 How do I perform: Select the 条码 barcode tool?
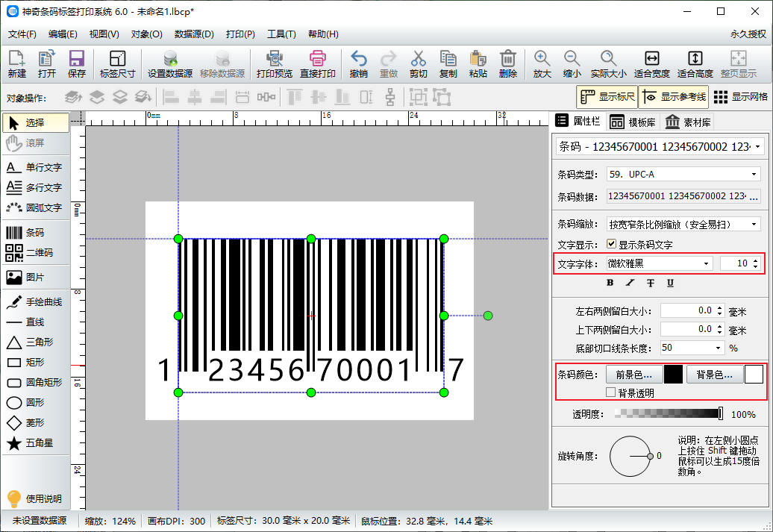coord(36,232)
